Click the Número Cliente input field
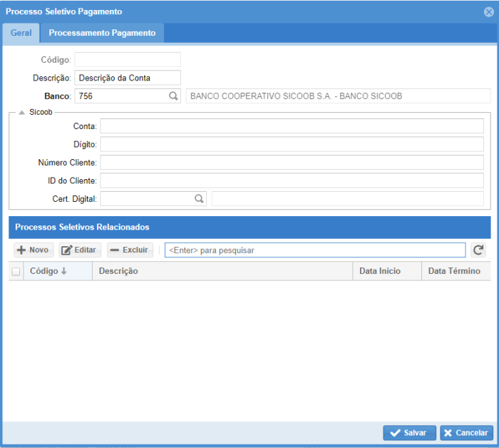499x448 pixels. [x=292, y=163]
